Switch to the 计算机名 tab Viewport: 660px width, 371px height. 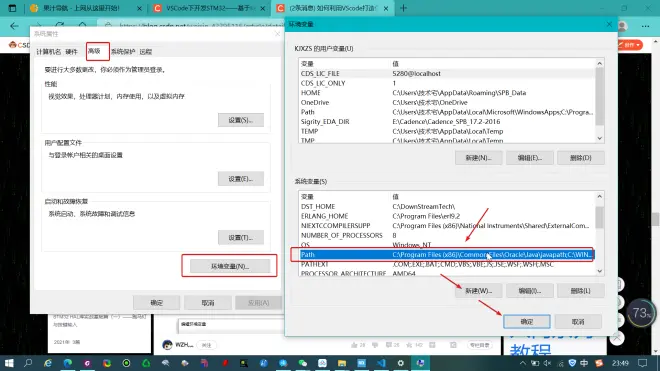(48, 52)
